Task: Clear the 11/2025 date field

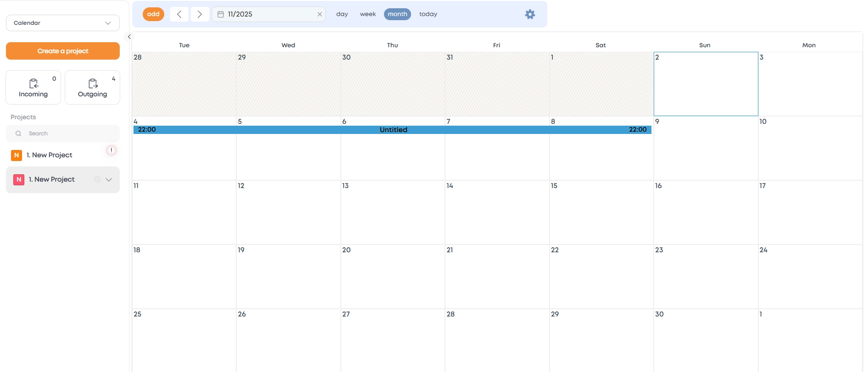Action: 320,14
